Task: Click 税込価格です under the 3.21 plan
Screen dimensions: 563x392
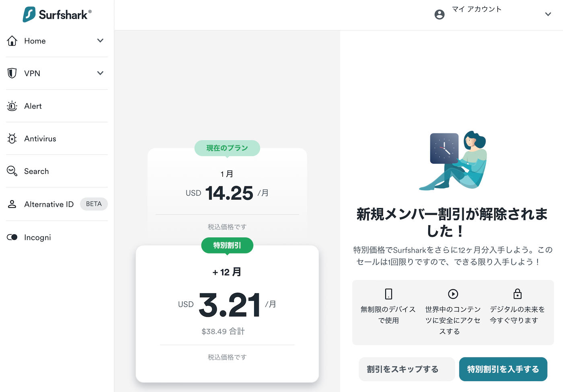Action: tap(227, 357)
